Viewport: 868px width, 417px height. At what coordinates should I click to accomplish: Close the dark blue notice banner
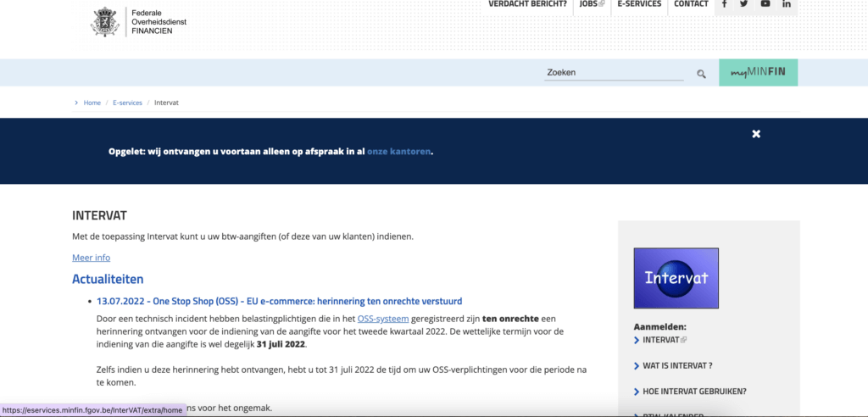pos(756,134)
